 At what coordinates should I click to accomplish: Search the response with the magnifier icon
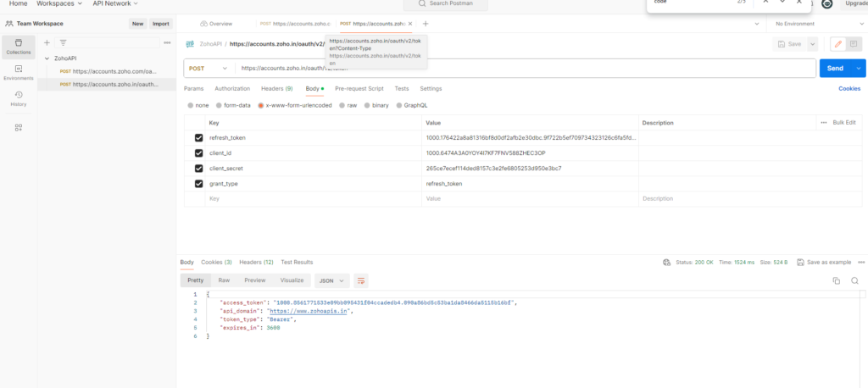click(854, 280)
